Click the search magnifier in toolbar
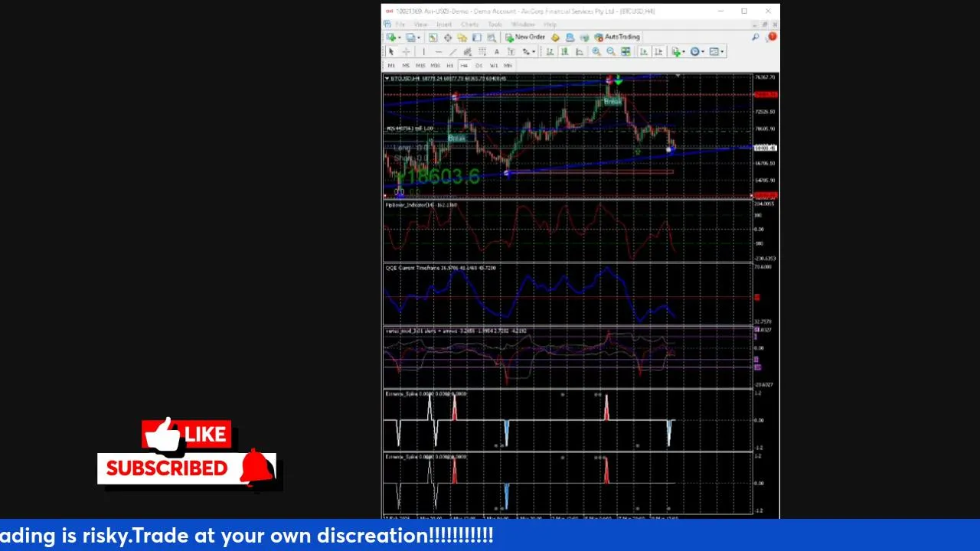This screenshot has height=551, width=980. click(x=755, y=37)
